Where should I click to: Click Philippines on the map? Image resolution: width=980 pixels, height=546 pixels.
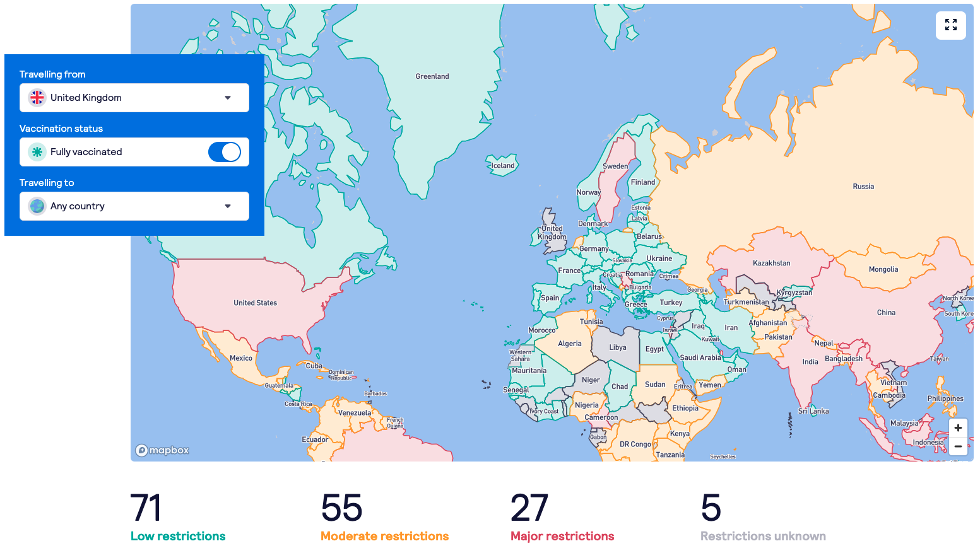(945, 398)
